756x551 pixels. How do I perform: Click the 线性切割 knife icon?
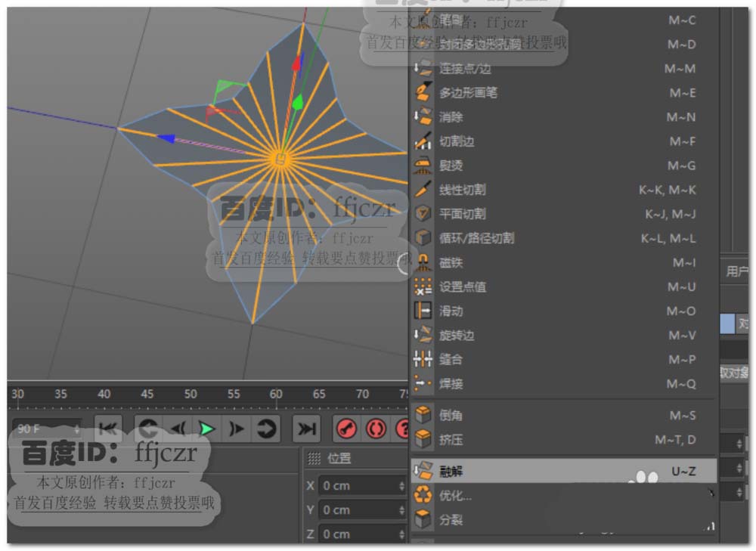(x=423, y=190)
